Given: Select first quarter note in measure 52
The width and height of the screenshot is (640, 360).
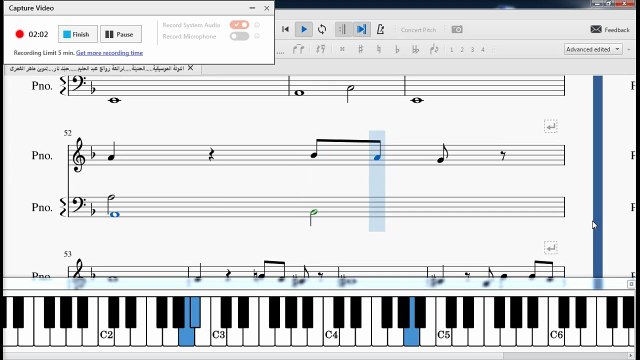Looking at the screenshot, I should (111, 157).
